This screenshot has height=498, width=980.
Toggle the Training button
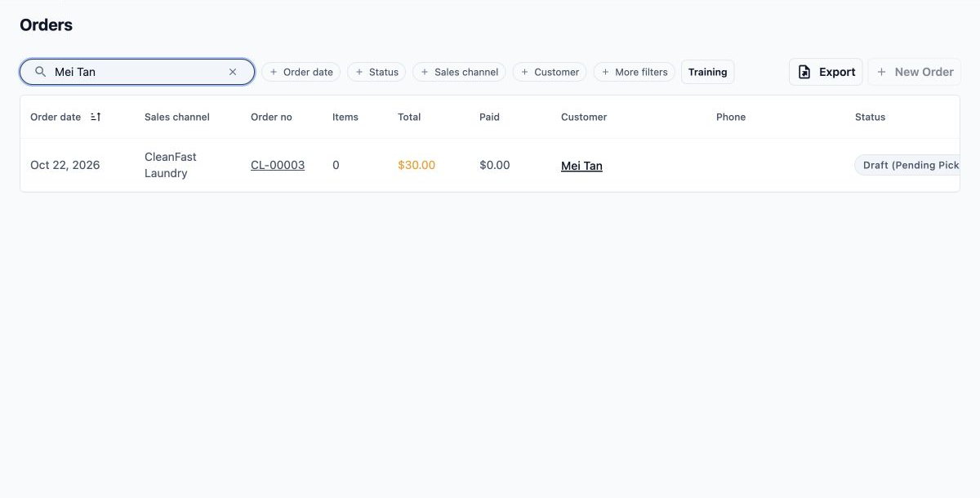point(708,72)
